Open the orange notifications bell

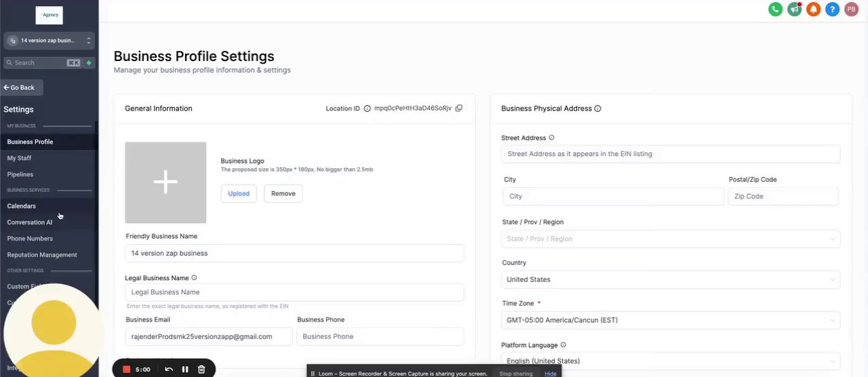tap(813, 9)
